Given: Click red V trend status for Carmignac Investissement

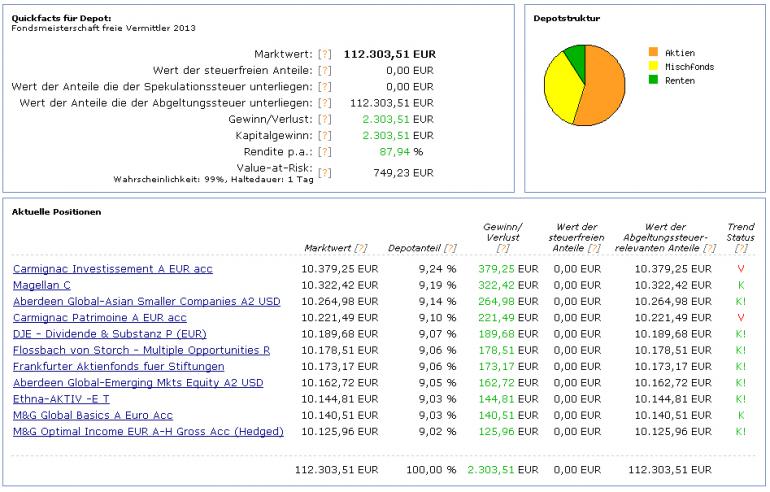Looking at the screenshot, I should pyautogui.click(x=741, y=269).
